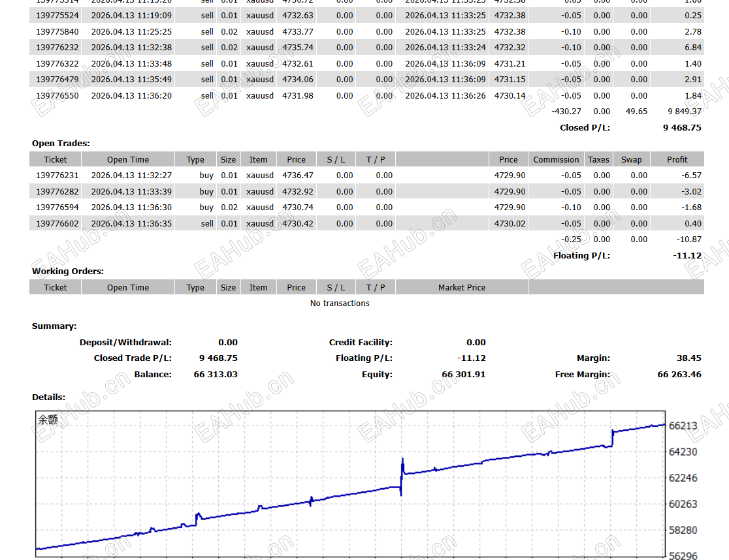This screenshot has width=729, height=560.
Task: Click Floating P/L value -11.12 below Open Trades
Action: point(687,256)
